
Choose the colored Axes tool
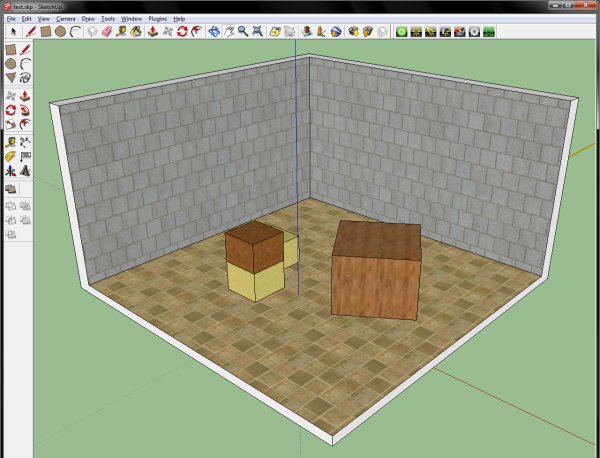(x=11, y=171)
